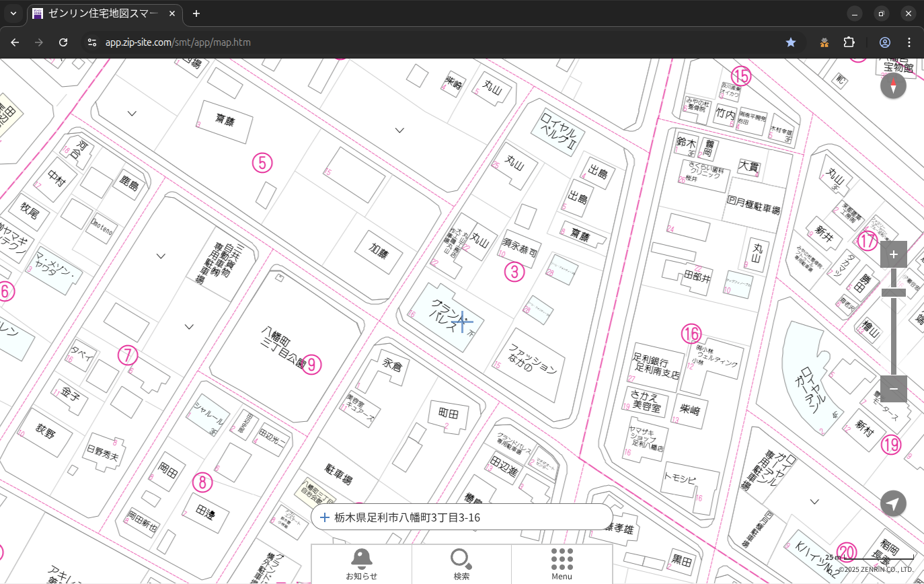Click the plus icon beside the address

tap(325, 517)
